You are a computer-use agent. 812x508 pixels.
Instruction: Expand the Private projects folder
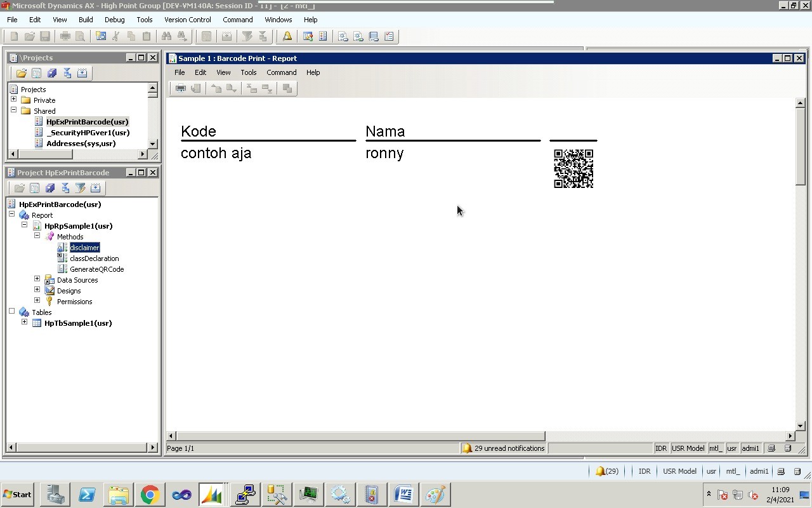click(13, 99)
